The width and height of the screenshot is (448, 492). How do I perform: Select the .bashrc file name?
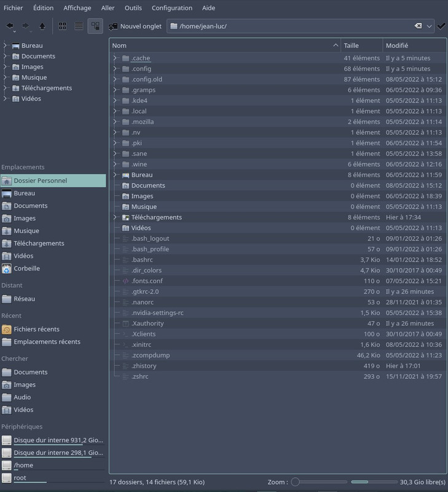[x=142, y=260]
